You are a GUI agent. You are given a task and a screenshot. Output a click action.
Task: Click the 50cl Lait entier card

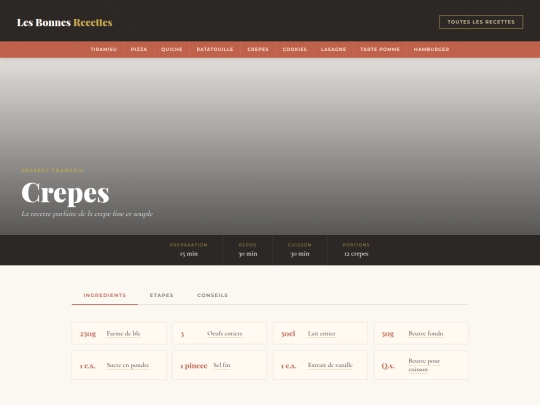point(320,333)
